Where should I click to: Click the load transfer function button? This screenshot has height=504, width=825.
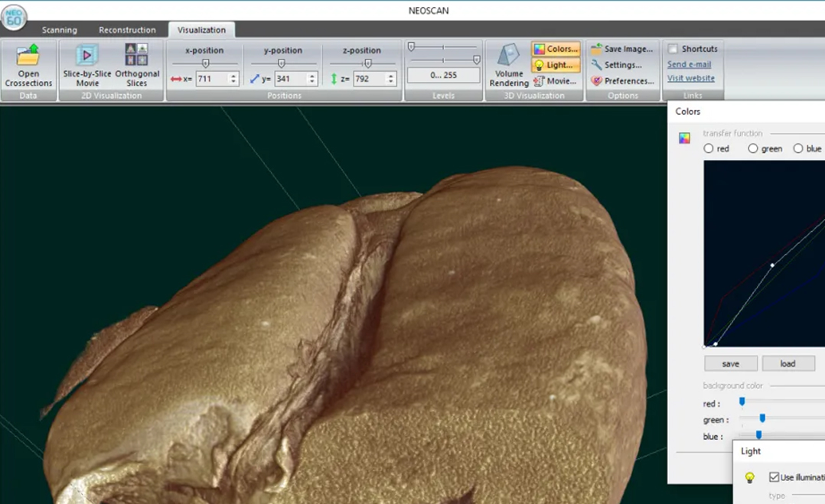tap(787, 364)
